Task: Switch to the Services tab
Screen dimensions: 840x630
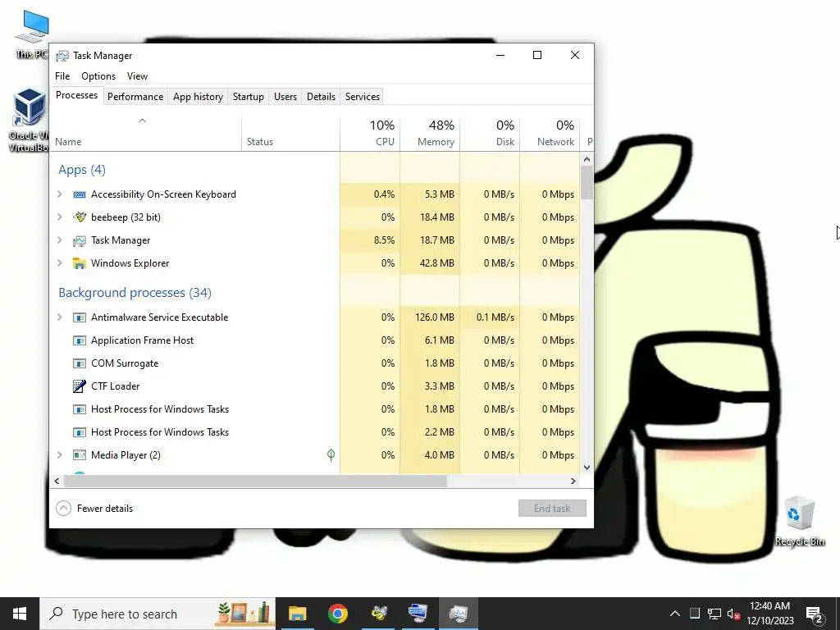Action: 363,97
